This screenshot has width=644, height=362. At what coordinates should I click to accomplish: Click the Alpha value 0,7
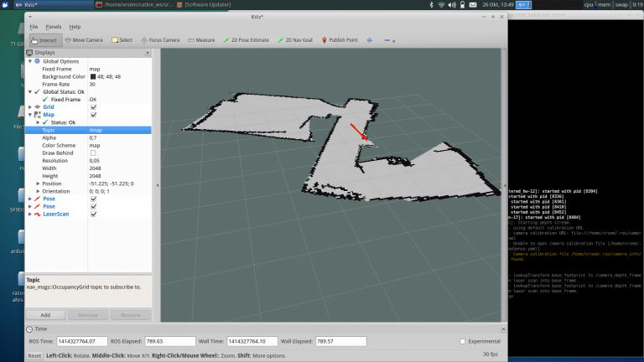[93, 138]
